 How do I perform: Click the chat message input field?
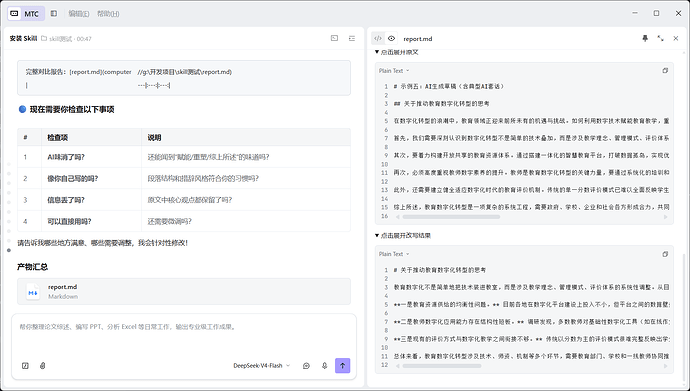[184, 336]
